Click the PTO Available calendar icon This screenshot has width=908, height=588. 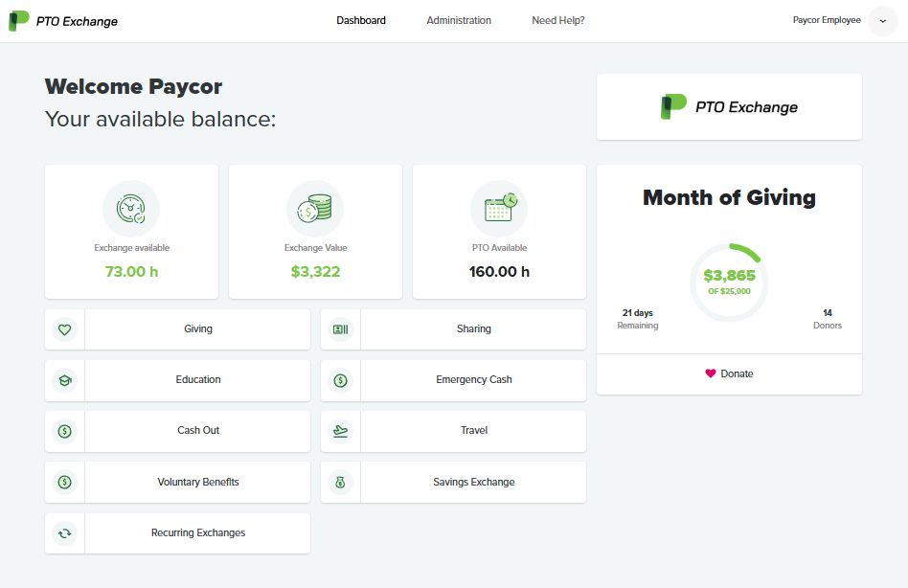[x=499, y=209]
